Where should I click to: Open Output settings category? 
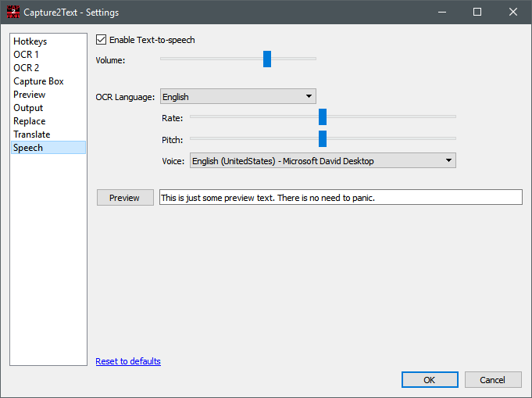click(x=28, y=108)
